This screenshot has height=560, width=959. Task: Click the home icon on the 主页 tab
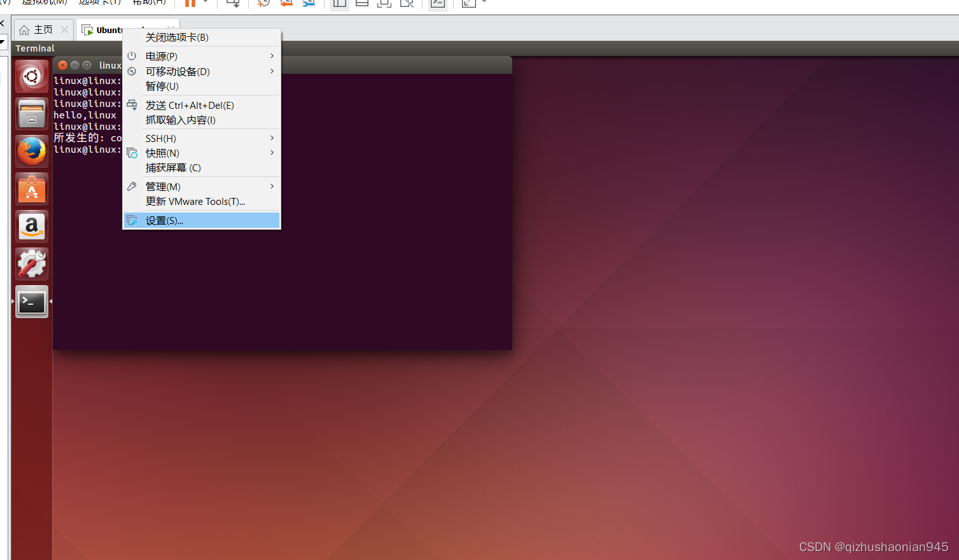pos(24,30)
